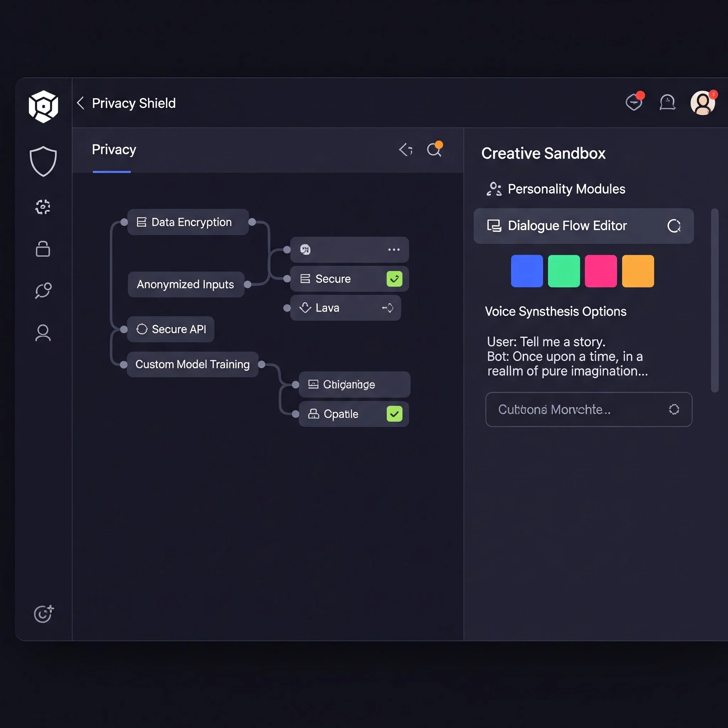Open messages icon with red badge

(635, 101)
